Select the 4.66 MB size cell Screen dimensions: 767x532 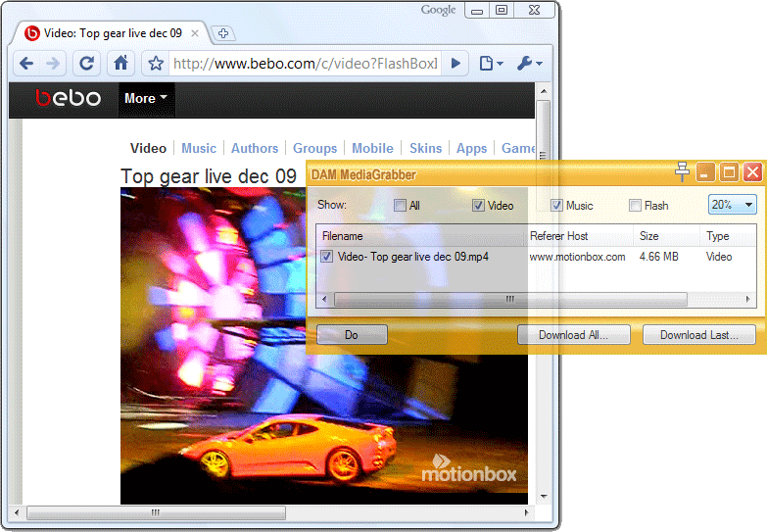(658, 257)
